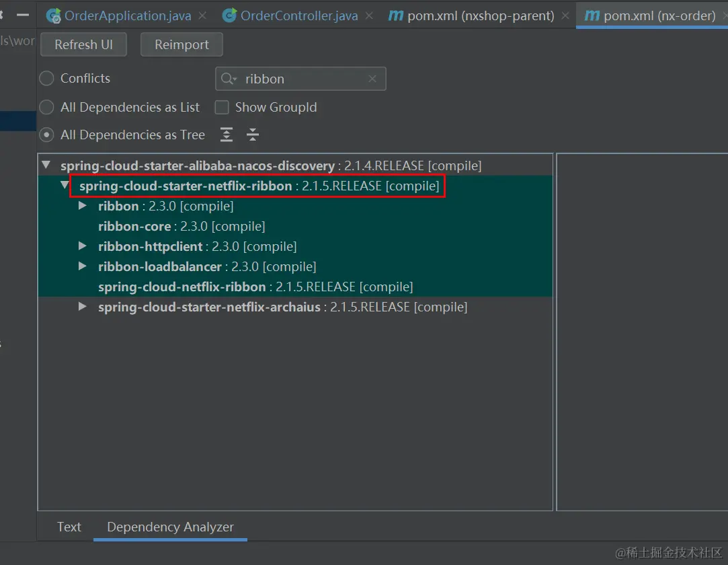Select spring-cloud-starter-alibaba-nacos-discovery row

click(295, 165)
